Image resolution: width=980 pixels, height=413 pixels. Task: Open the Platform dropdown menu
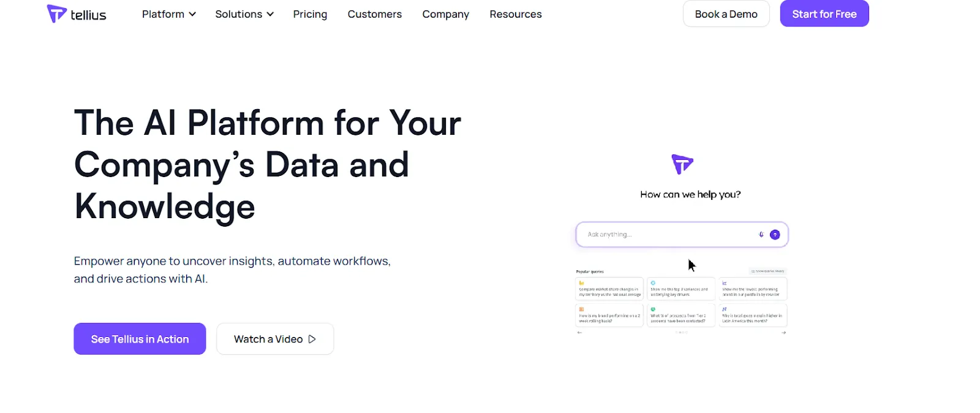click(x=164, y=14)
